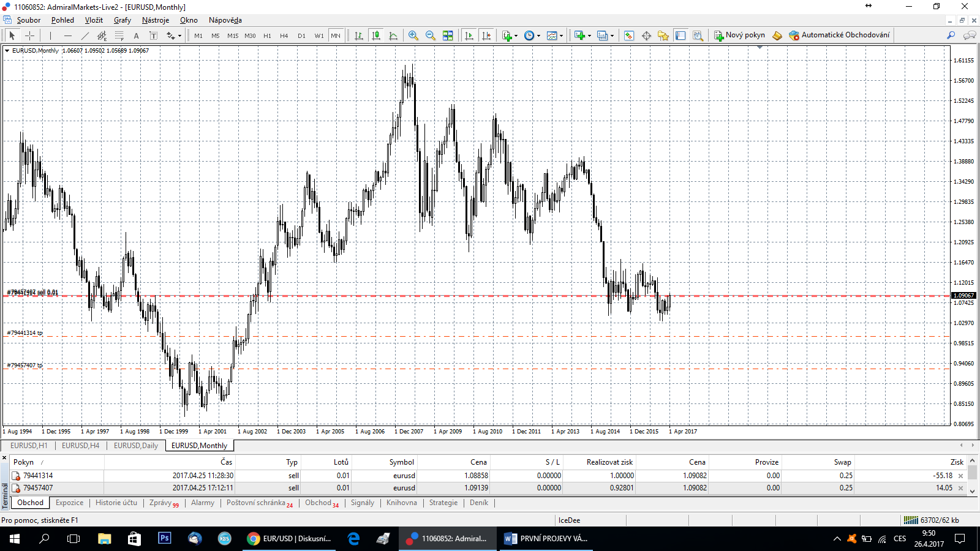Viewport: 980px width, 551px height.
Task: Select the crosshair cursor tool
Action: click(x=29, y=36)
